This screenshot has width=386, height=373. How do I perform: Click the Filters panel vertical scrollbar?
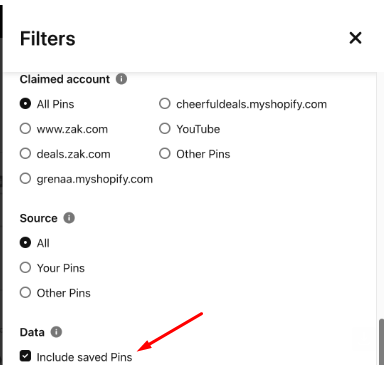(x=381, y=342)
